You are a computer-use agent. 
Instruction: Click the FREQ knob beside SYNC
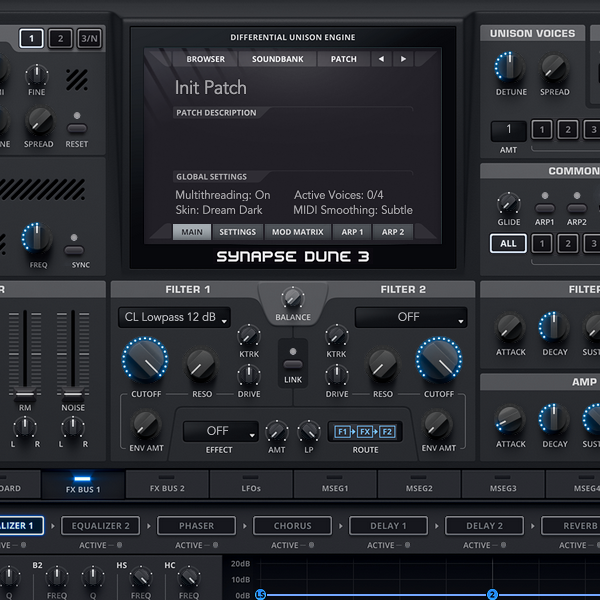pyautogui.click(x=37, y=239)
